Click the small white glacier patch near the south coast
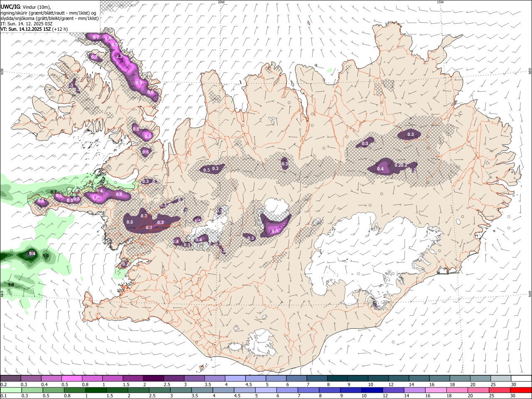The height and width of the screenshot is (399, 532). pyautogui.click(x=261, y=343)
